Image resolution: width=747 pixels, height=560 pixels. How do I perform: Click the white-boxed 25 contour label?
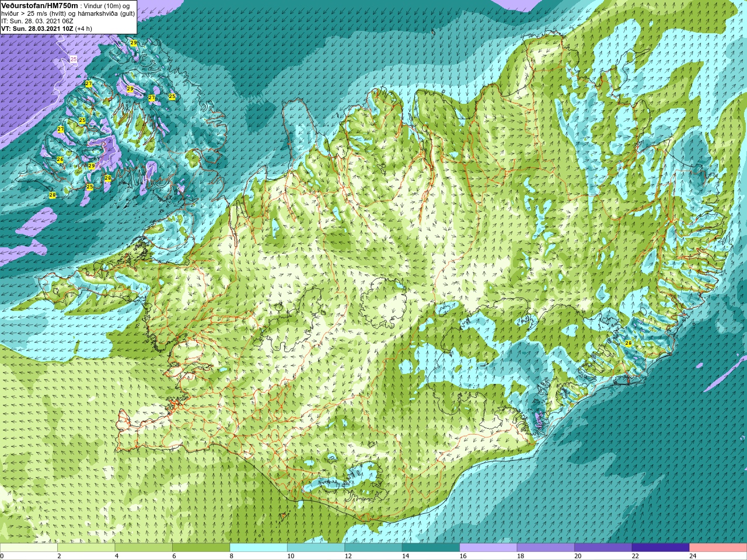click(73, 59)
